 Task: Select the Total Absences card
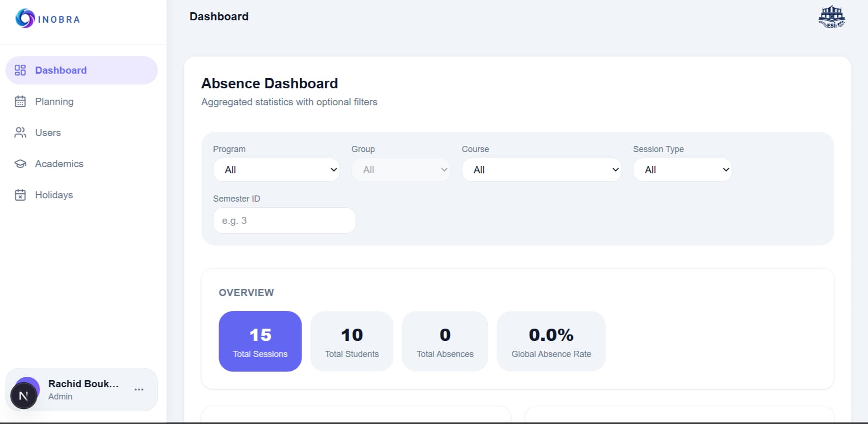pyautogui.click(x=445, y=341)
